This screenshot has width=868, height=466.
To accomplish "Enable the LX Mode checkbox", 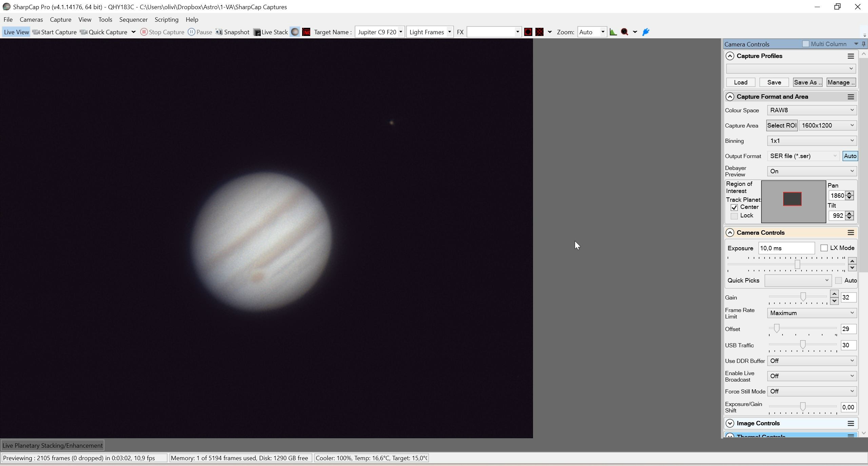I will pyautogui.click(x=824, y=248).
